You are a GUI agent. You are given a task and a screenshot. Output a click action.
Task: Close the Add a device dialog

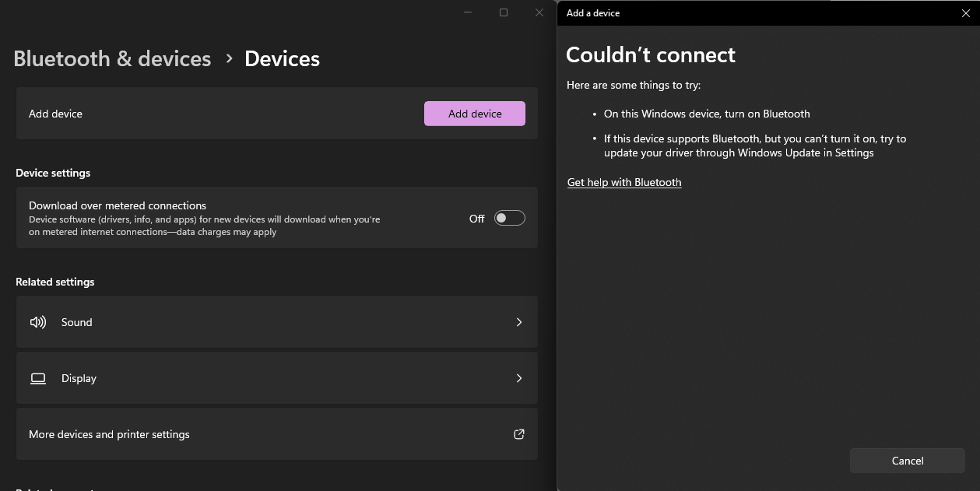pos(966,13)
